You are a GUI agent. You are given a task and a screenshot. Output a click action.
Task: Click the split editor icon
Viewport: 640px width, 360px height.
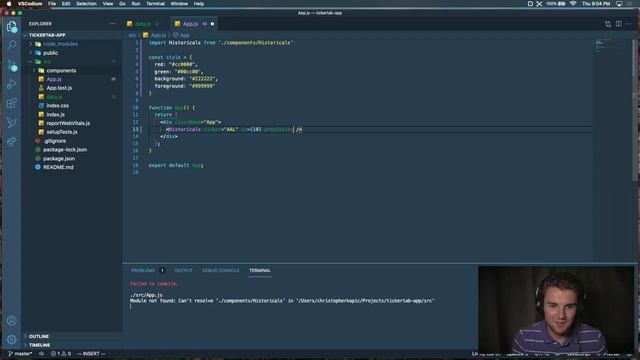(x=618, y=24)
